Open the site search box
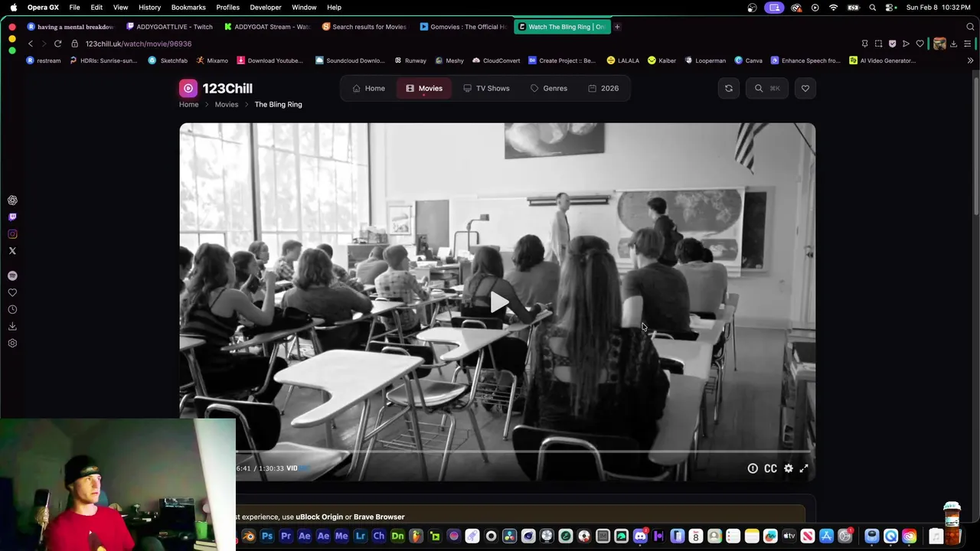The image size is (980, 551). (x=767, y=88)
